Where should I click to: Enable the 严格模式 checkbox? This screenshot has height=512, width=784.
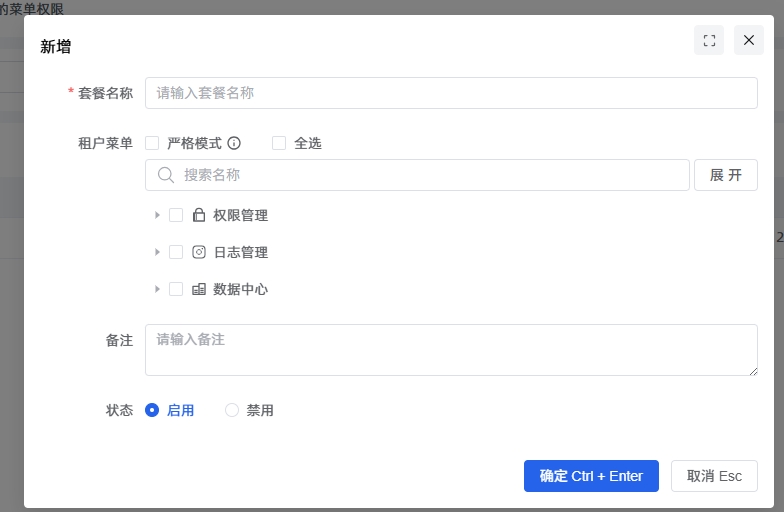click(x=152, y=144)
